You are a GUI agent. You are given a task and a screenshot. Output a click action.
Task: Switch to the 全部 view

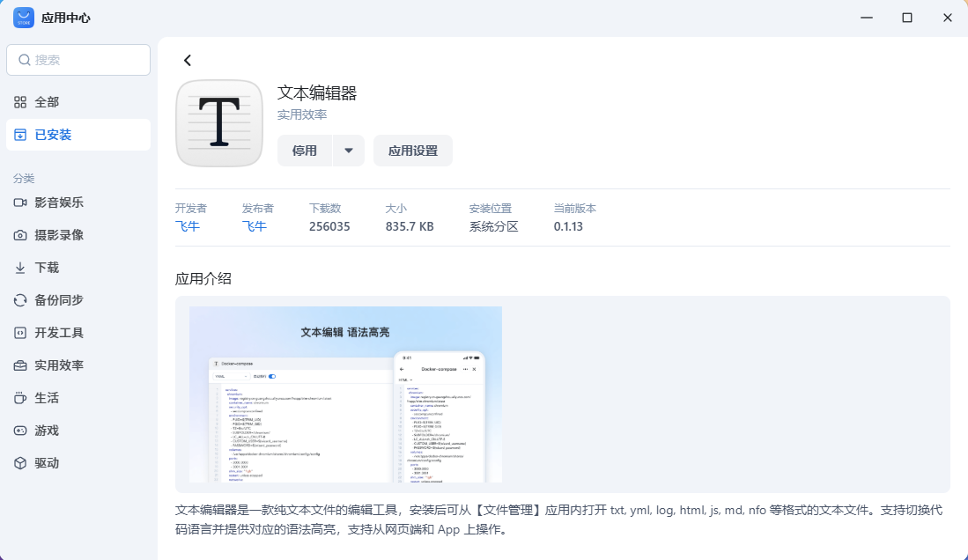tap(46, 101)
